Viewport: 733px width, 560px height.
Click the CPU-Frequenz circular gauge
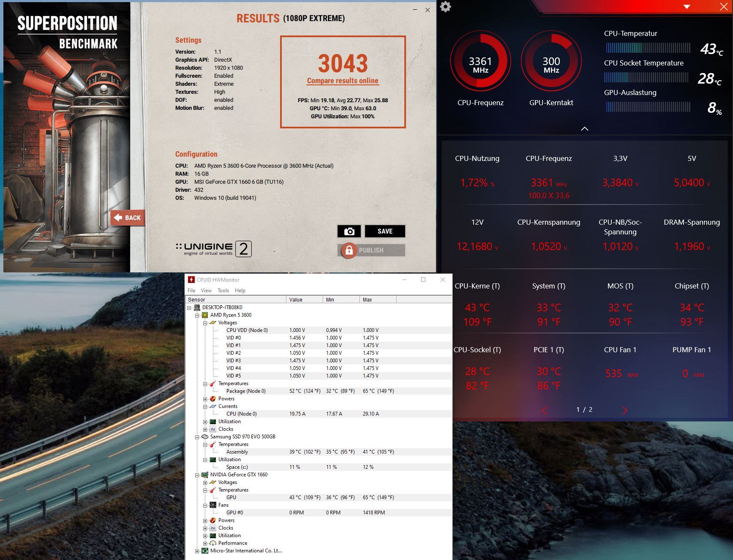480,61
